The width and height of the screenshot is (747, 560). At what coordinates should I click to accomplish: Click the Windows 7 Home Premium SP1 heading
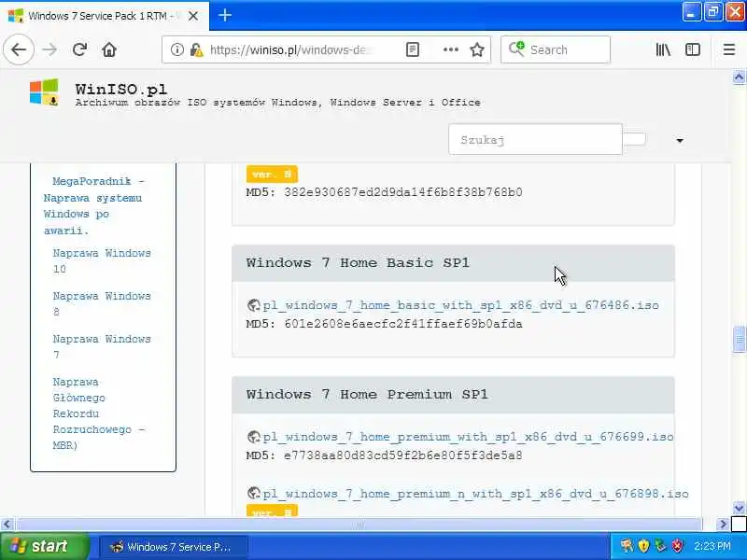(x=367, y=394)
